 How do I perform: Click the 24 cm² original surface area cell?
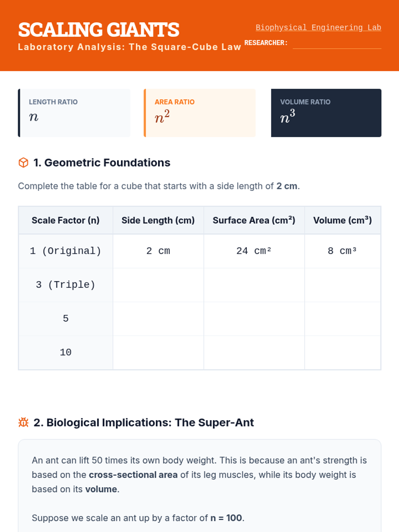254,251
